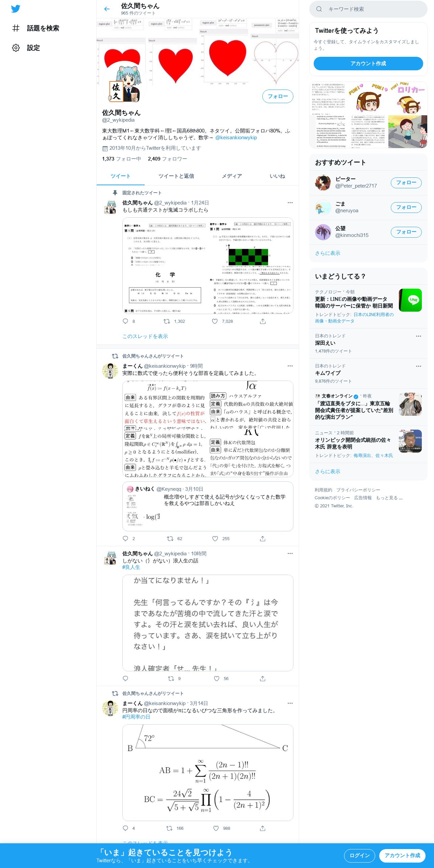Click the search magnifier icon
Screen dimensions: 434x868
(x=319, y=9)
